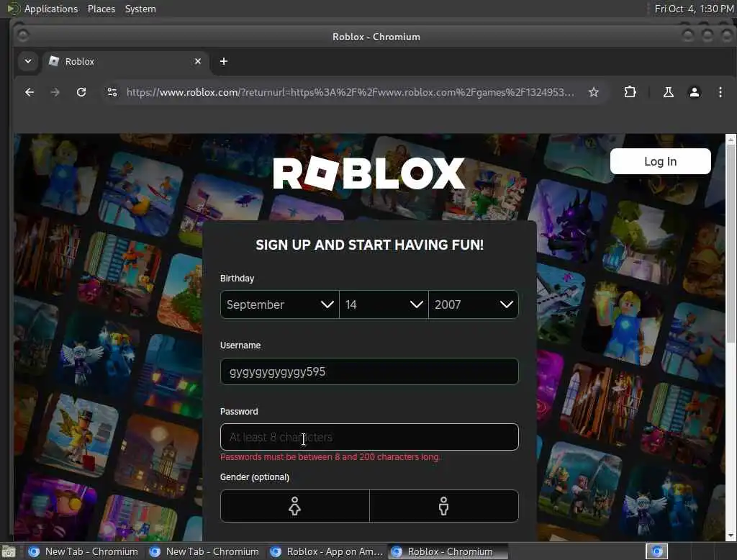Click the Gender (optional) label
This screenshot has width=737, height=560.
pyautogui.click(x=254, y=477)
